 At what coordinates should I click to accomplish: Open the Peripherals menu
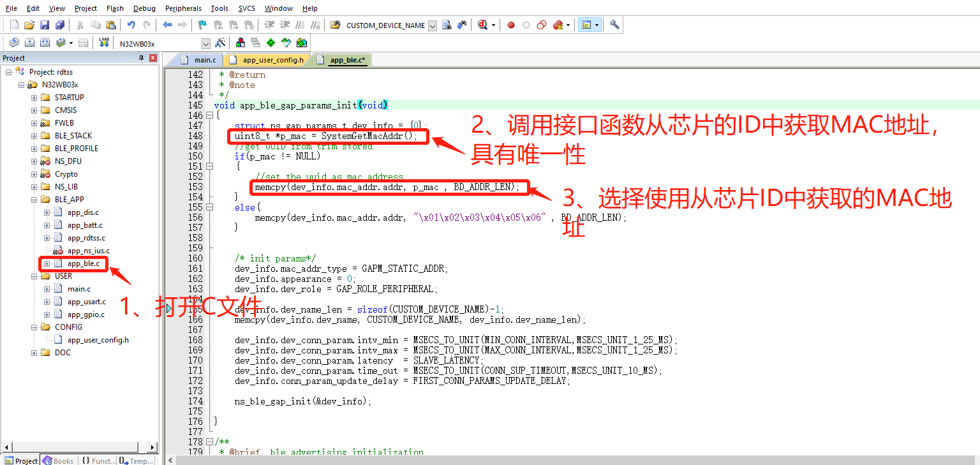click(182, 8)
